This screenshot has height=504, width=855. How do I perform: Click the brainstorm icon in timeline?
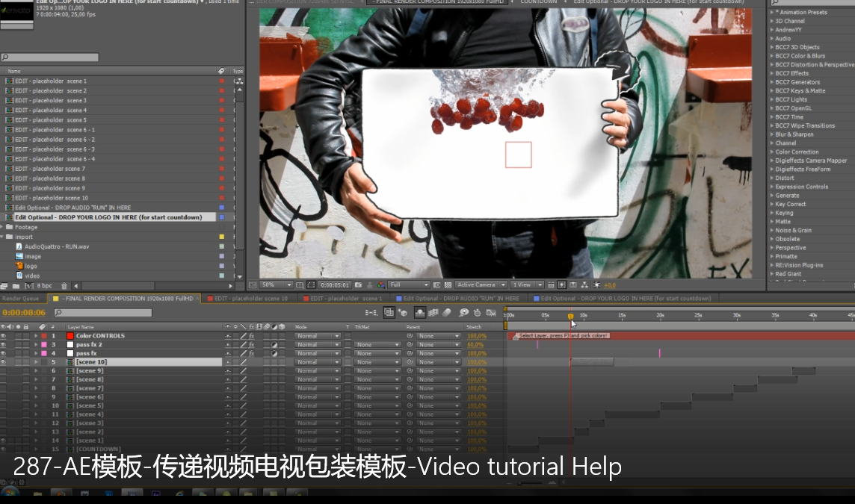pos(464,313)
